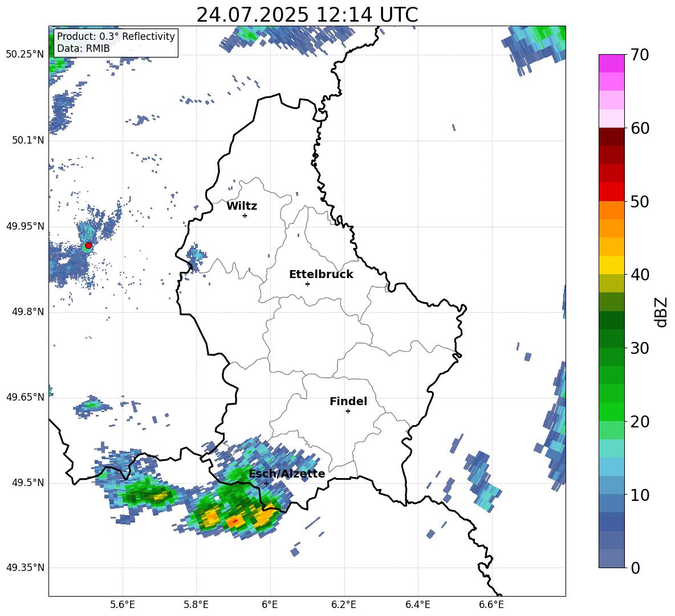The image size is (675, 616).
Task: Click the dark red colorbar swatch below 60
Action: tap(611, 137)
